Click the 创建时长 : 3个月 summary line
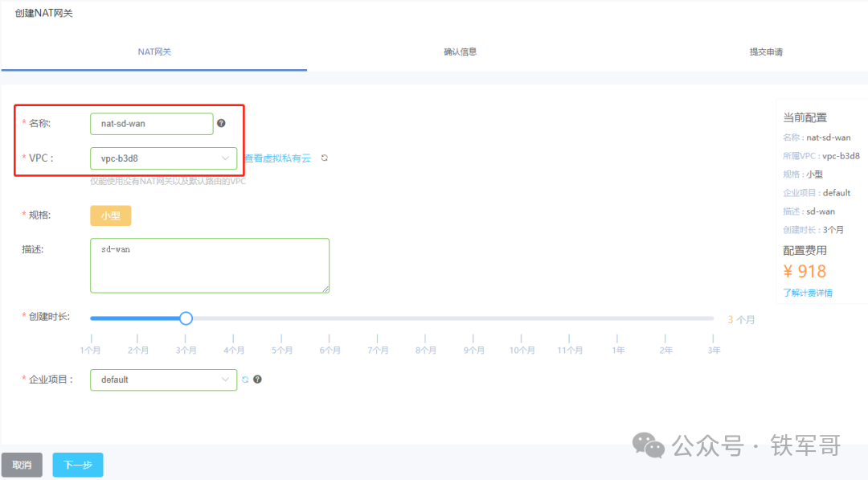 point(813,230)
